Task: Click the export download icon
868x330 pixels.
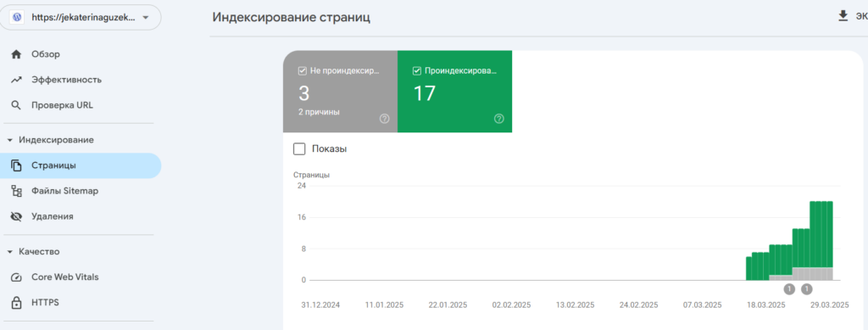Action: click(x=843, y=15)
